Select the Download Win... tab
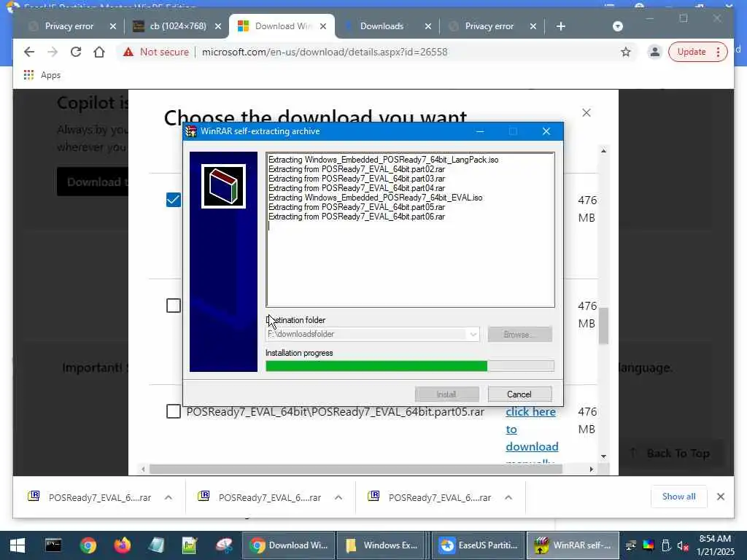 click(x=282, y=26)
